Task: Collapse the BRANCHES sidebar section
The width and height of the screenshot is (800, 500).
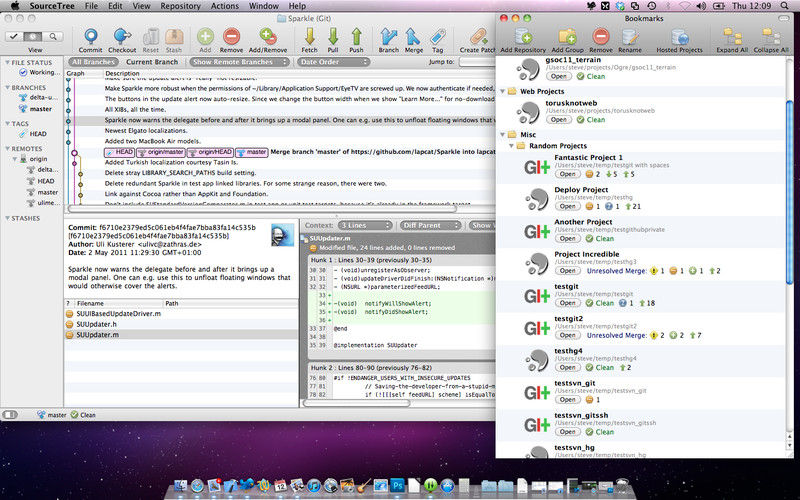Action: coord(7,88)
